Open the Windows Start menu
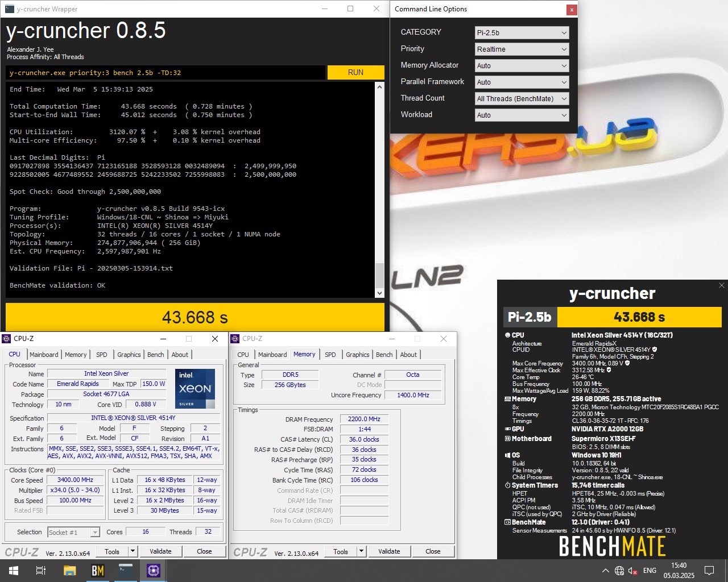The image size is (728, 582). coord(13,570)
